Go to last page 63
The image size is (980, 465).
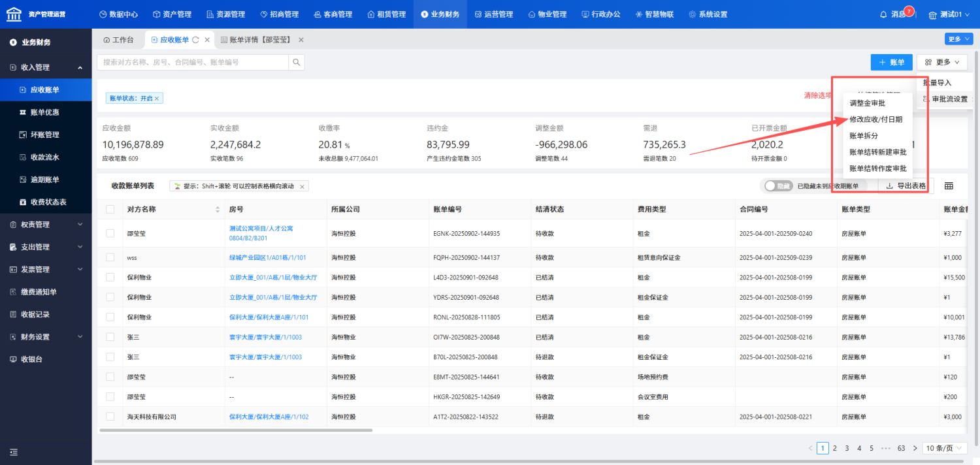901,448
